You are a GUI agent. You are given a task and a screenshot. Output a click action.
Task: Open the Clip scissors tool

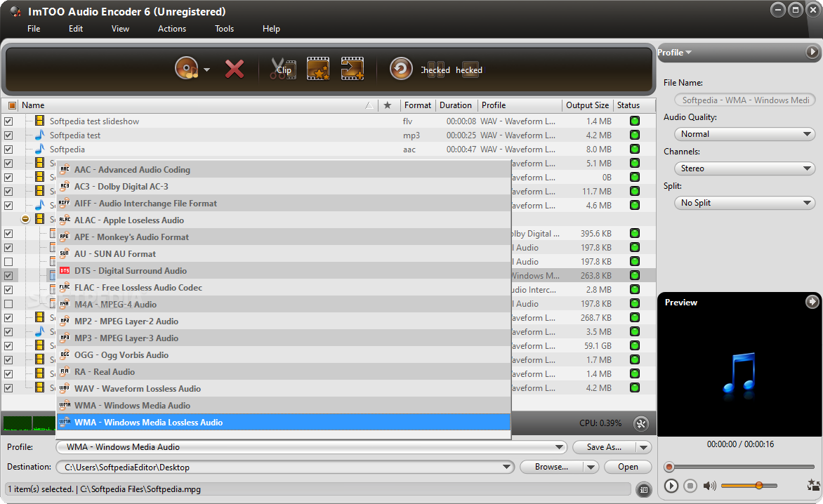[283, 69]
